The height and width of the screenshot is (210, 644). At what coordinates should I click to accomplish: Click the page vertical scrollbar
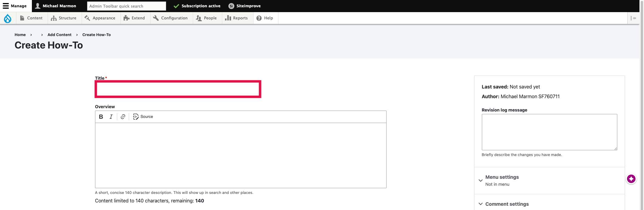click(642, 105)
